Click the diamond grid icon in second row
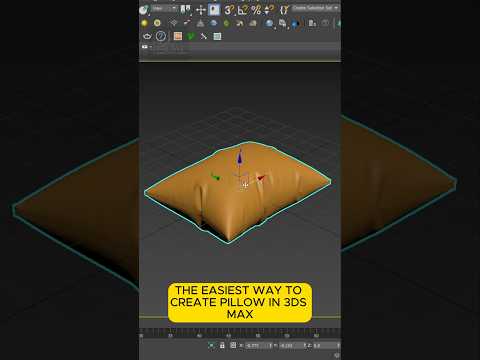 click(x=173, y=23)
